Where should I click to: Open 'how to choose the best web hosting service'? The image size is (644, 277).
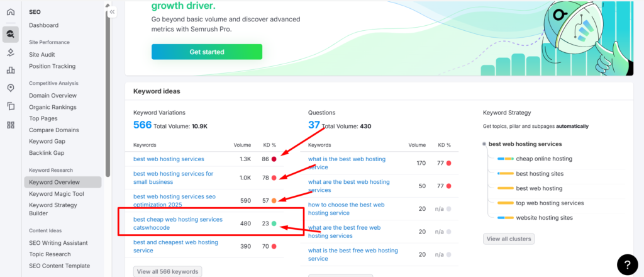click(347, 209)
